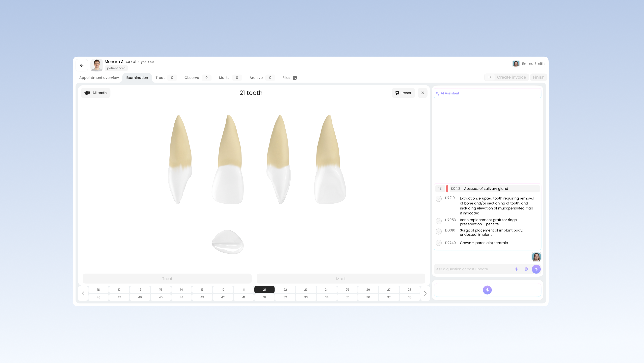This screenshot has width=644, height=363.
Task: Select tooth 12
Action: pyautogui.click(x=223, y=290)
